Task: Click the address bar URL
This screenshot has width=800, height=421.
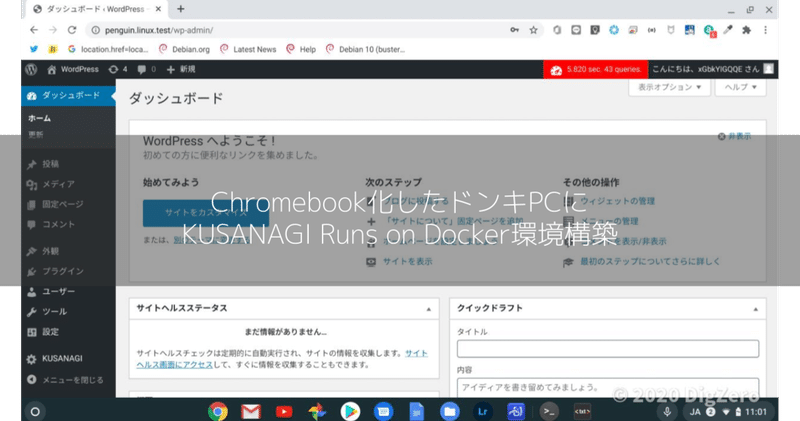Action: coord(159,30)
